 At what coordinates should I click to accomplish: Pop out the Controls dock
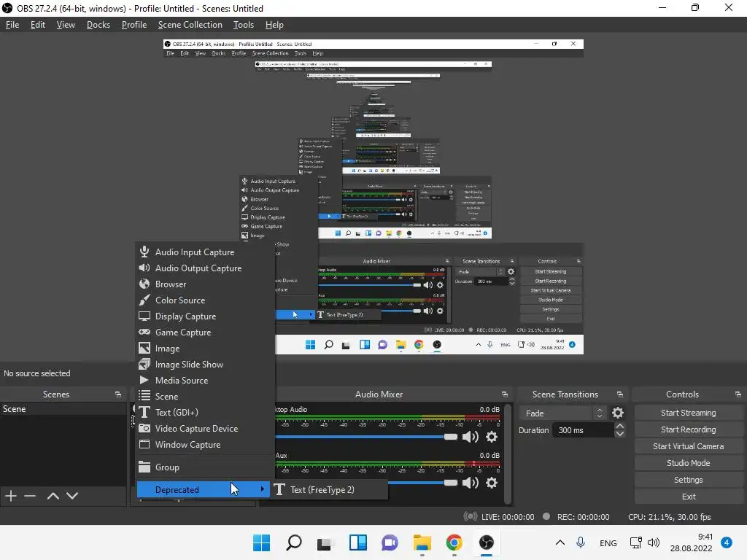coord(738,394)
